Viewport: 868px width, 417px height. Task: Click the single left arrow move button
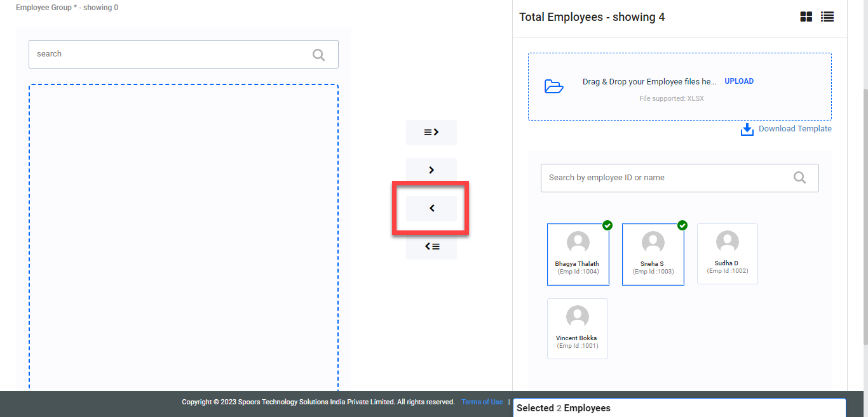click(x=431, y=208)
